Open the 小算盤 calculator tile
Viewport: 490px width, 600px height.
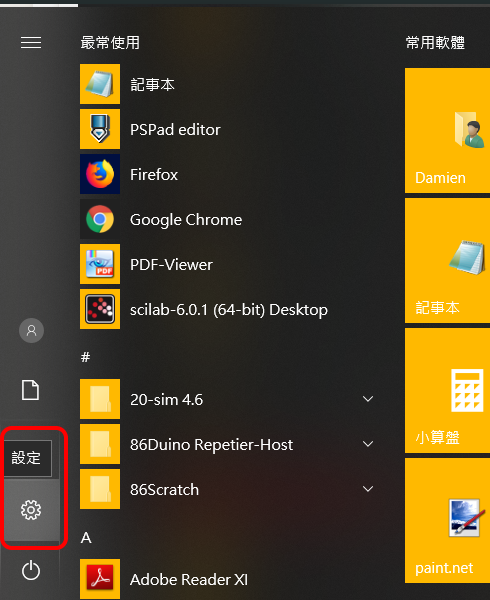coord(447,391)
